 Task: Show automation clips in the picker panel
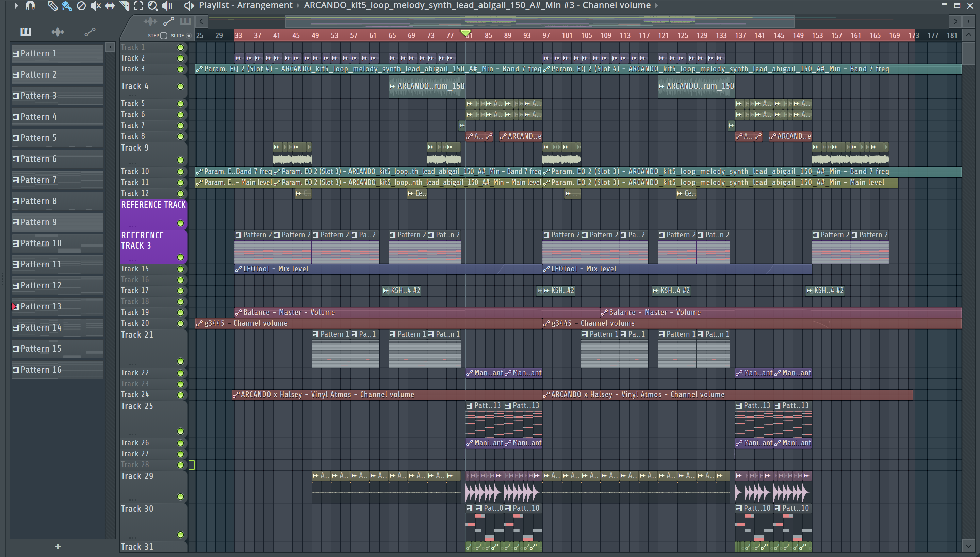90,32
